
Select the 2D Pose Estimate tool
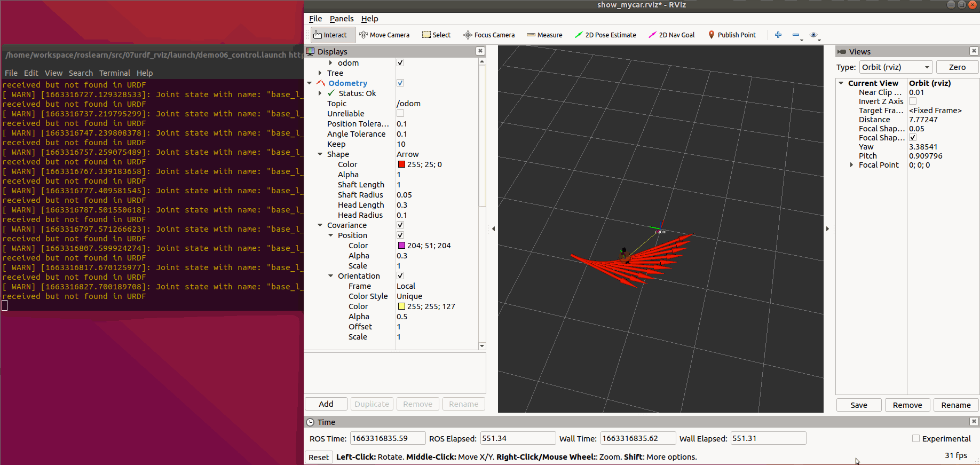click(x=605, y=35)
